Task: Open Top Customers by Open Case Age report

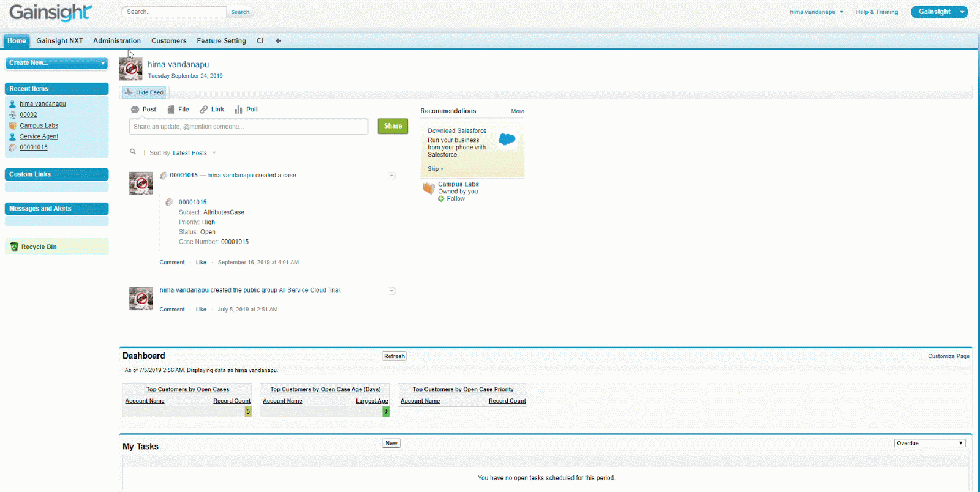Action: click(325, 389)
